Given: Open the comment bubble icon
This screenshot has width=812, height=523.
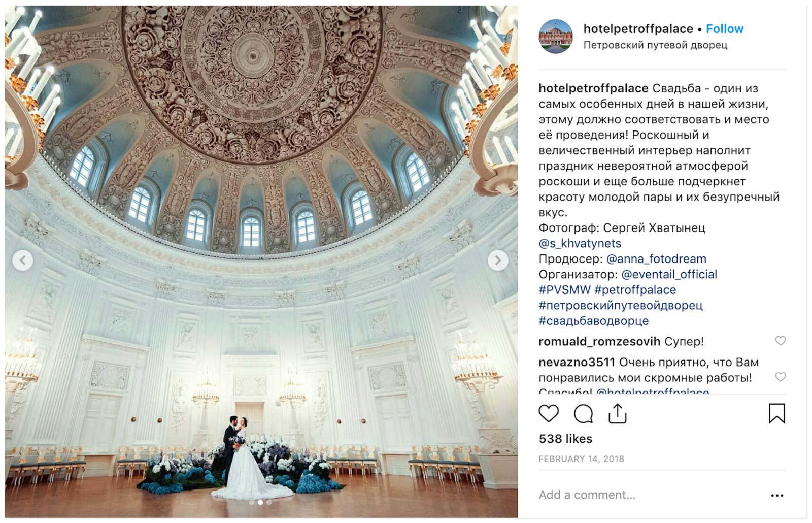Looking at the screenshot, I should coord(583,414).
